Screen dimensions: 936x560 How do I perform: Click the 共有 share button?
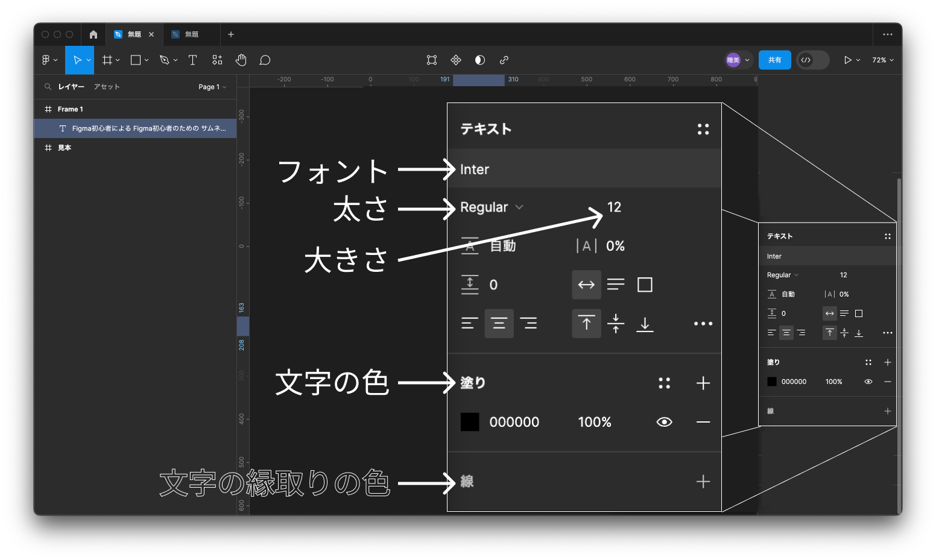(x=774, y=60)
